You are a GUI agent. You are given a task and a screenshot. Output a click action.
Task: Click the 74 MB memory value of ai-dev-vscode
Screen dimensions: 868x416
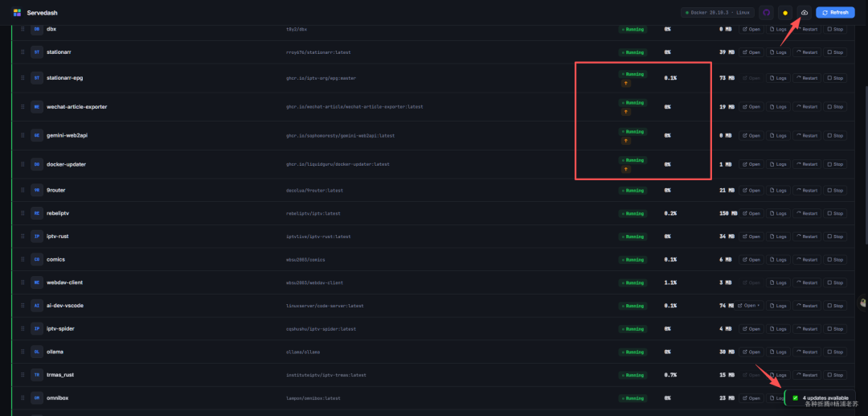[727, 306]
